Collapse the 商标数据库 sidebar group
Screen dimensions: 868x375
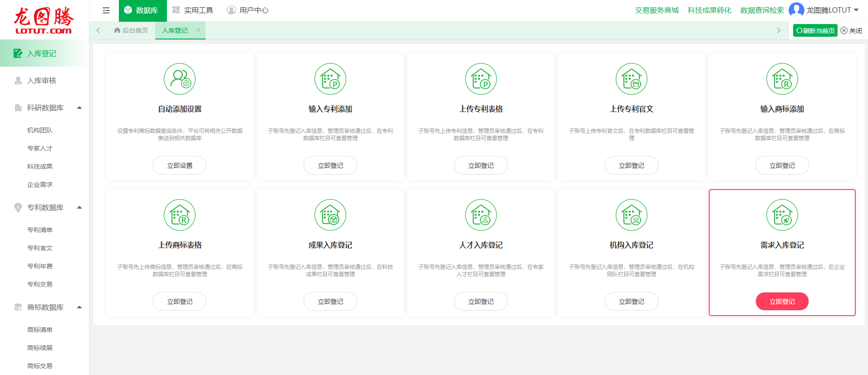click(x=79, y=307)
